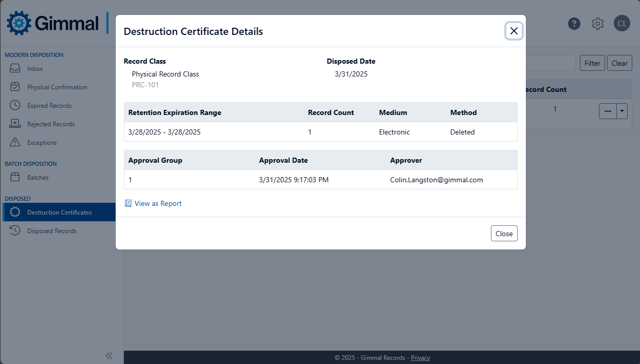The width and height of the screenshot is (640, 364).
Task: Open help via the question mark icon
Action: 574,24
